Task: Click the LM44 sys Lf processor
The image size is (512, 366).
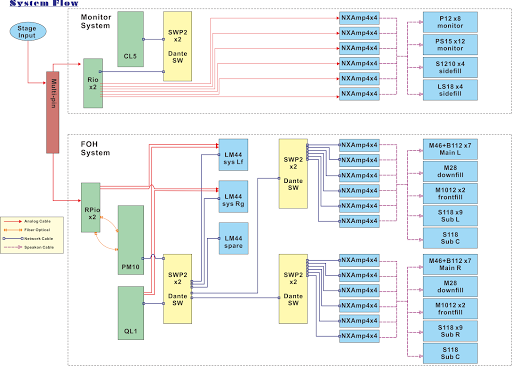Action: [233, 155]
